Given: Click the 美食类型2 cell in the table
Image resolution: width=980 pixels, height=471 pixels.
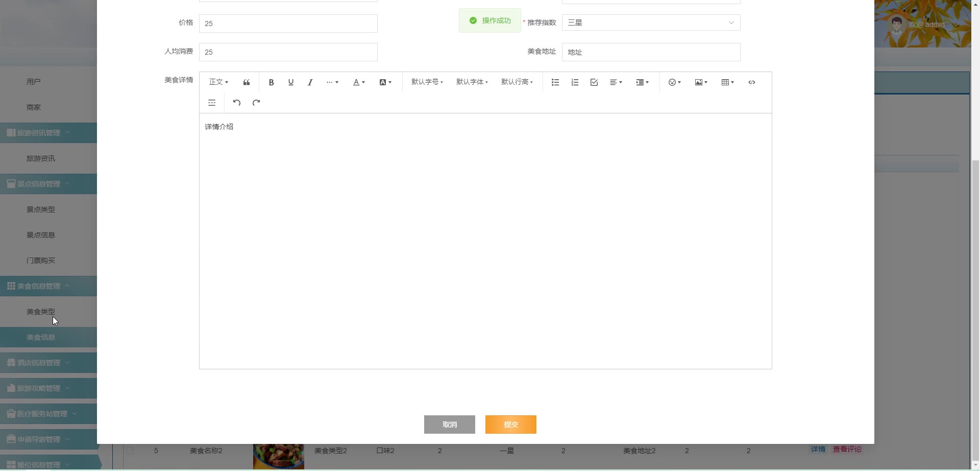Looking at the screenshot, I should (x=331, y=451).
